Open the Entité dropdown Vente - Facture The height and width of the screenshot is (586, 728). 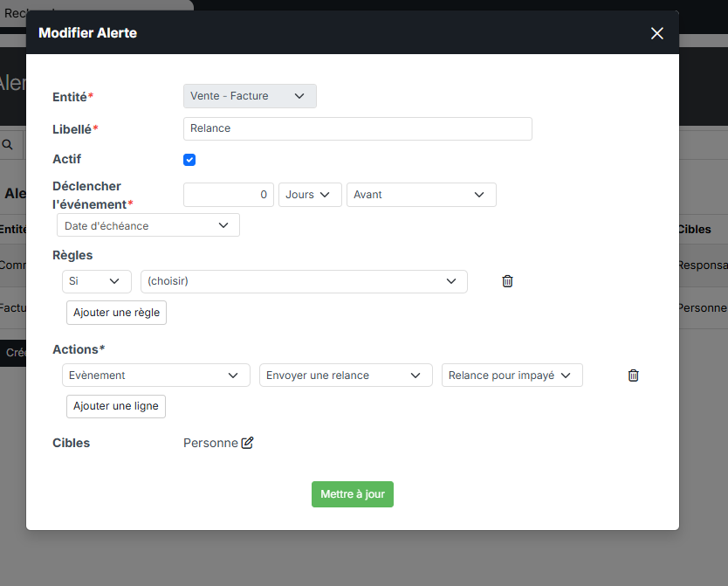pyautogui.click(x=250, y=96)
